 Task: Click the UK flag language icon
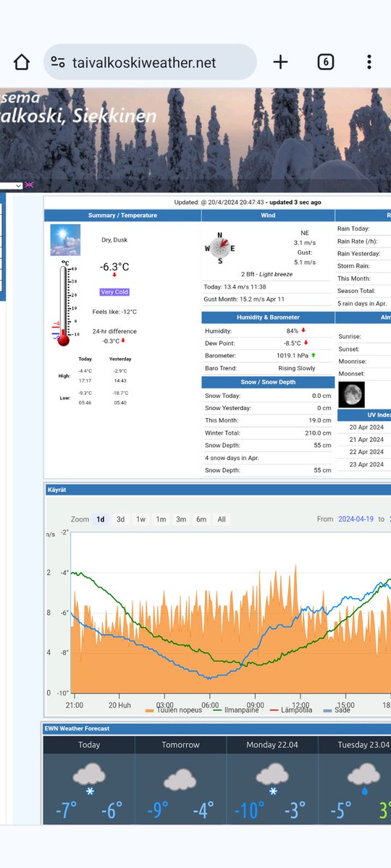(29, 185)
